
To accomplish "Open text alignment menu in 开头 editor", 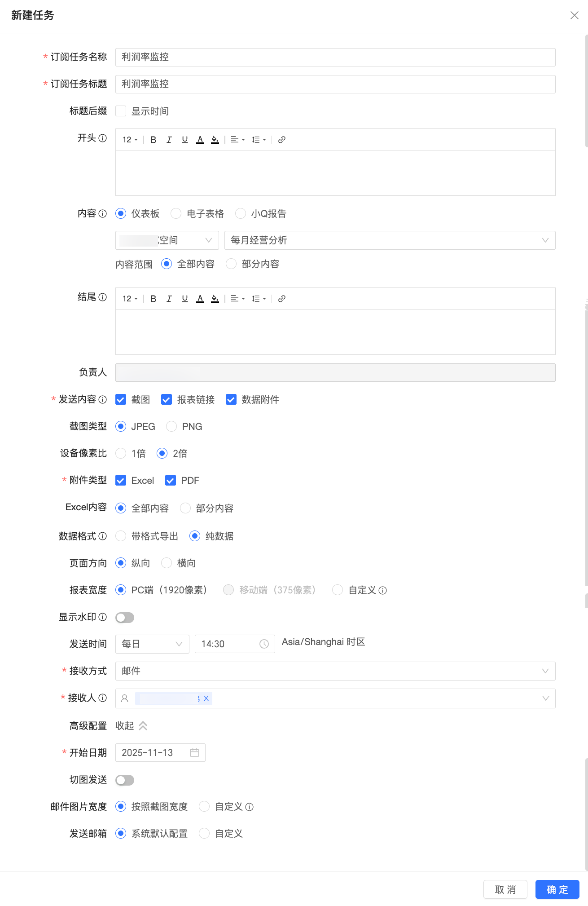I will (238, 140).
